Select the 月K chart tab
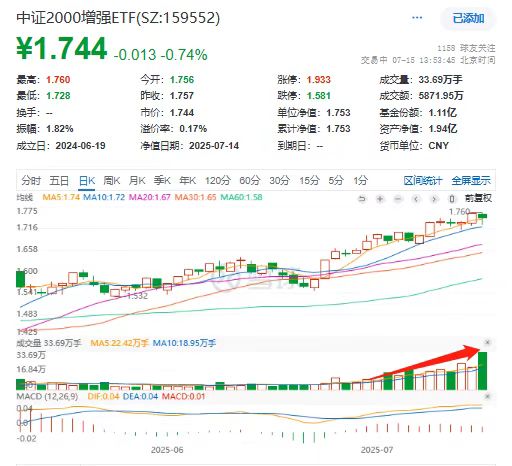 pyautogui.click(x=137, y=181)
